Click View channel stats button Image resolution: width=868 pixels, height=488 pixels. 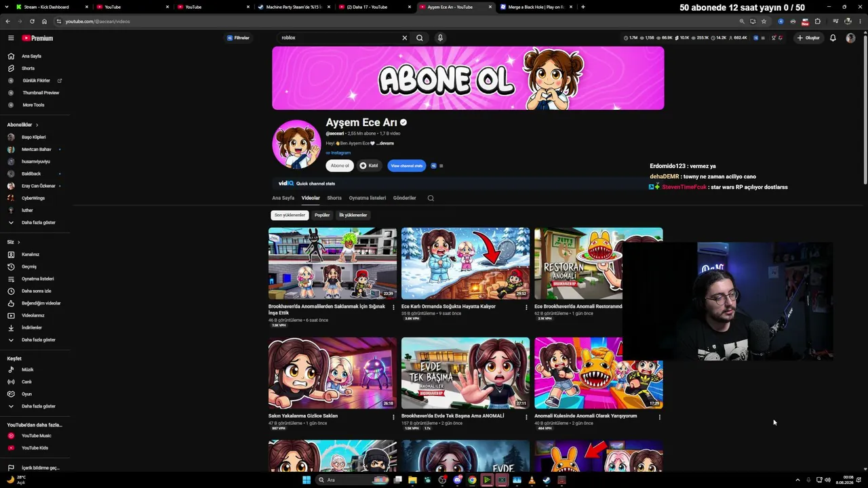click(407, 166)
